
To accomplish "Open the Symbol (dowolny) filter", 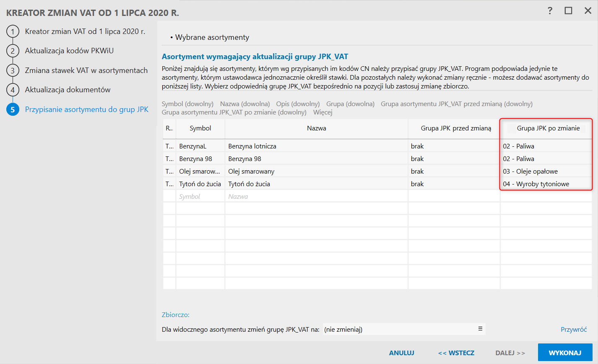I will 187,104.
